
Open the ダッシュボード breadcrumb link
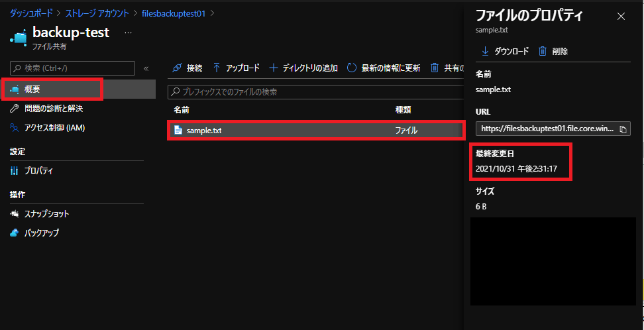click(31, 13)
